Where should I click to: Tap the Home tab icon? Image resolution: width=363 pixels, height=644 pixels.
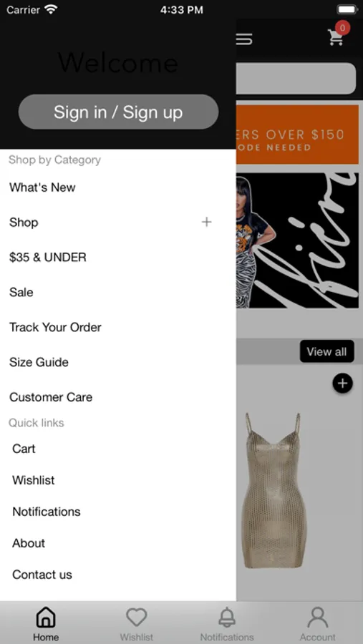(46, 618)
